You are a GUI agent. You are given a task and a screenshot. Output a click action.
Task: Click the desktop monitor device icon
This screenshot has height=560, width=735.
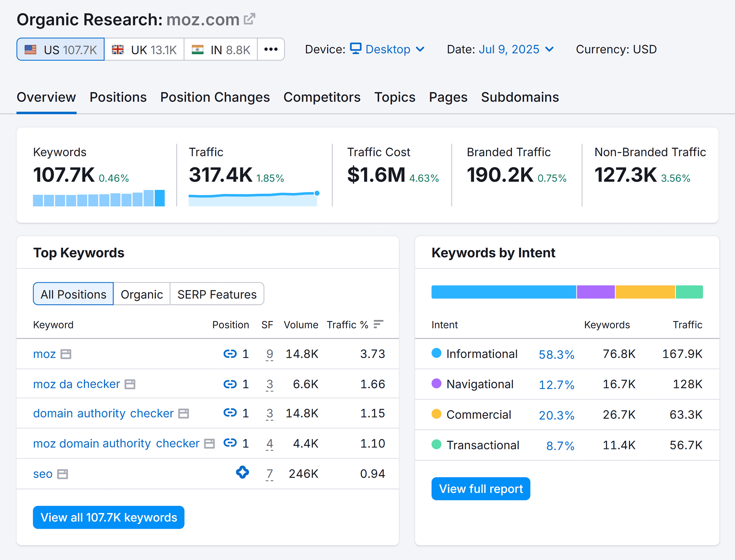[x=355, y=49]
